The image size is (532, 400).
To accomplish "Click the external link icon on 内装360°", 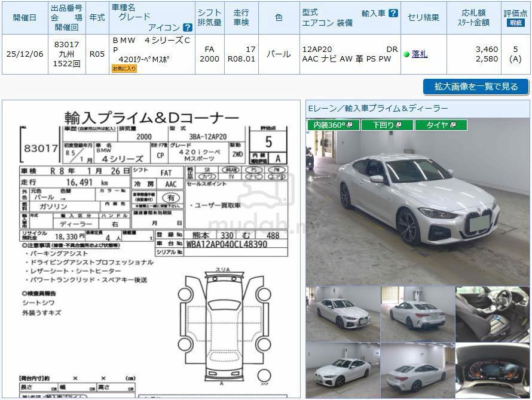I will tap(350, 125).
